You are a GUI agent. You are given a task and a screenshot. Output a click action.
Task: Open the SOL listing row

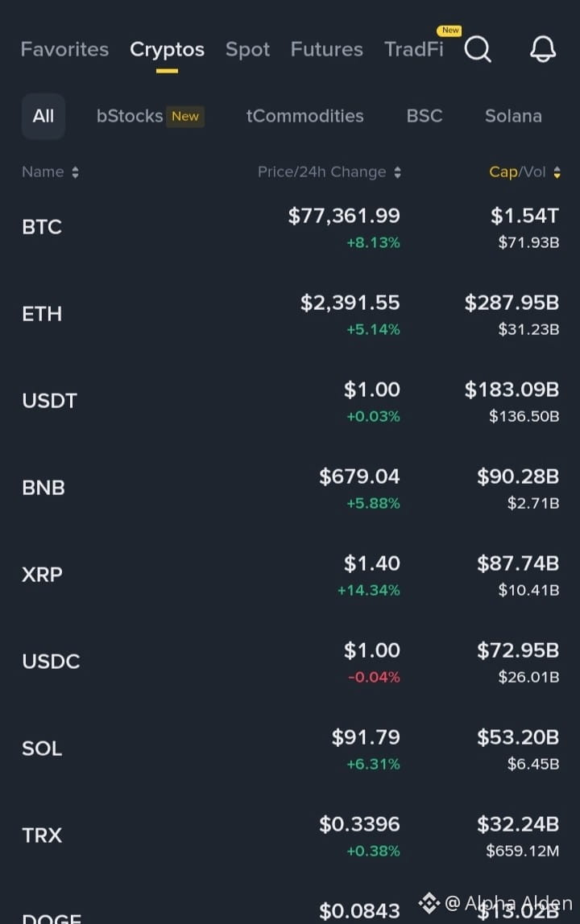click(290, 749)
